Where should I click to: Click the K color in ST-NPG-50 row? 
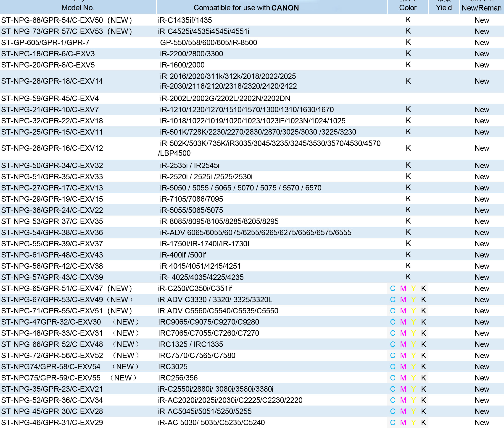(408, 165)
